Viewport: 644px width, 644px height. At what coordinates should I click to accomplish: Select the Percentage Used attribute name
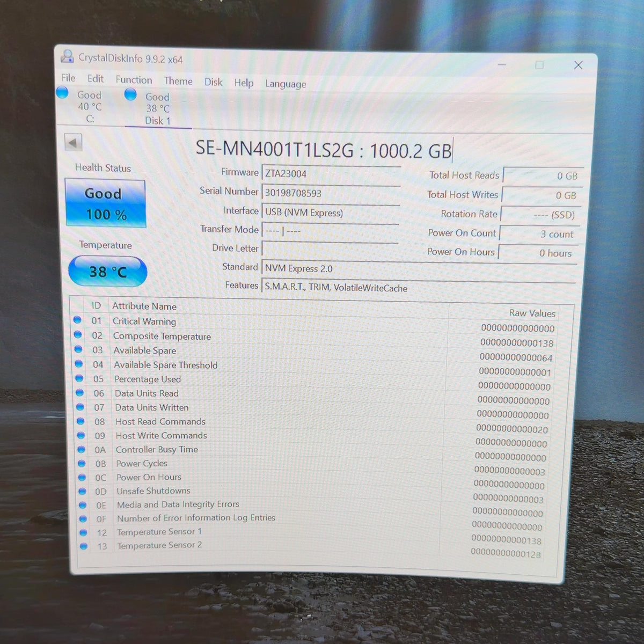pyautogui.click(x=148, y=379)
